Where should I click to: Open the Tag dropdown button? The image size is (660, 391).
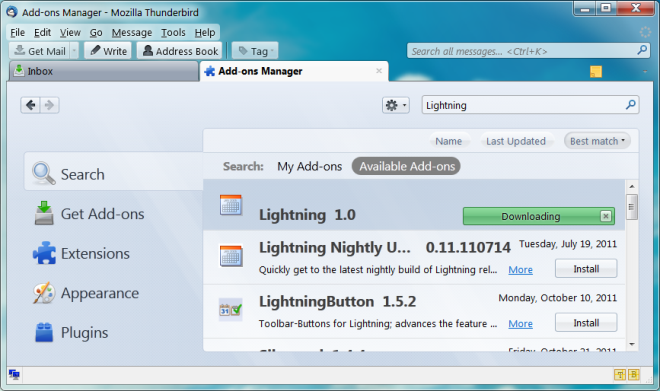click(255, 51)
